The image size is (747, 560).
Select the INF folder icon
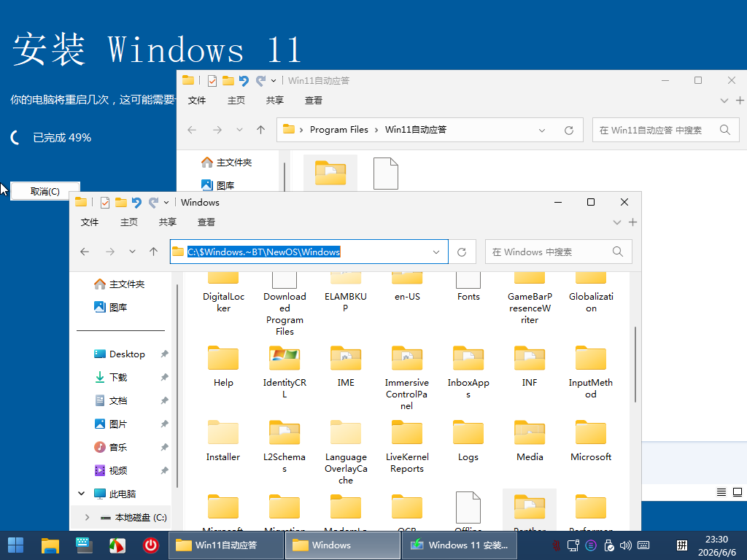pos(530,358)
